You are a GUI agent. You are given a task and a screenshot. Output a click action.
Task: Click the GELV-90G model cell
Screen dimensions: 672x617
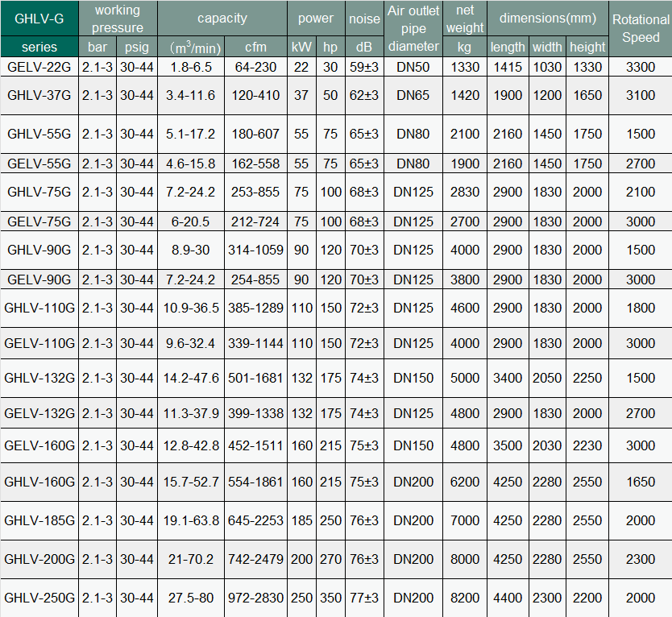(x=39, y=280)
